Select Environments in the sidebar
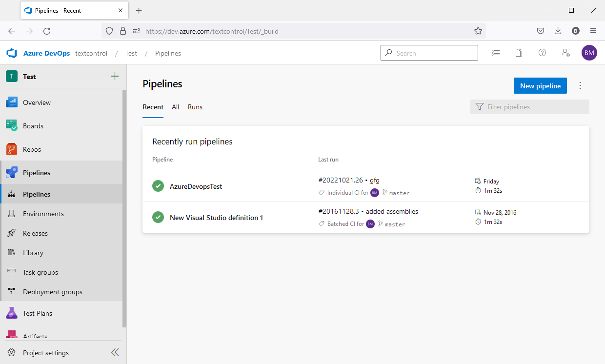Viewport: 605px width, 364px height. pos(43,214)
